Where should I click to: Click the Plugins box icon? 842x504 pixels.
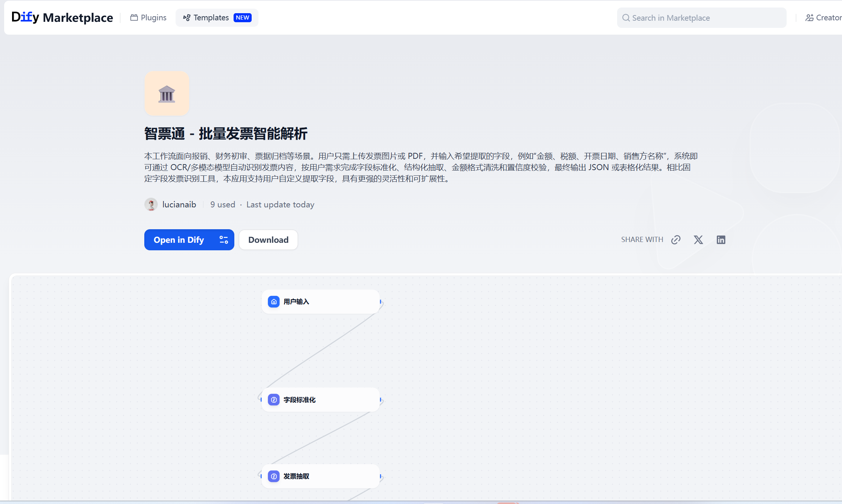[134, 18]
